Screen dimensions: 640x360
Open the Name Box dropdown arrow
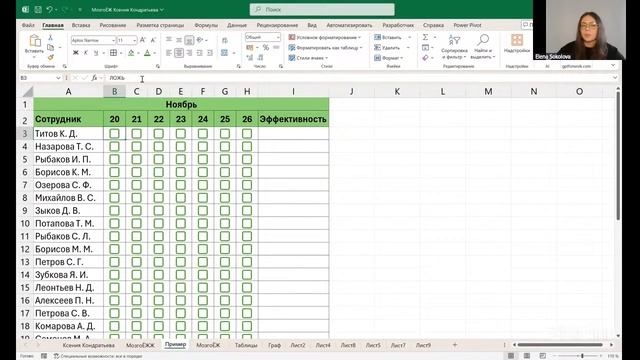coord(58,78)
